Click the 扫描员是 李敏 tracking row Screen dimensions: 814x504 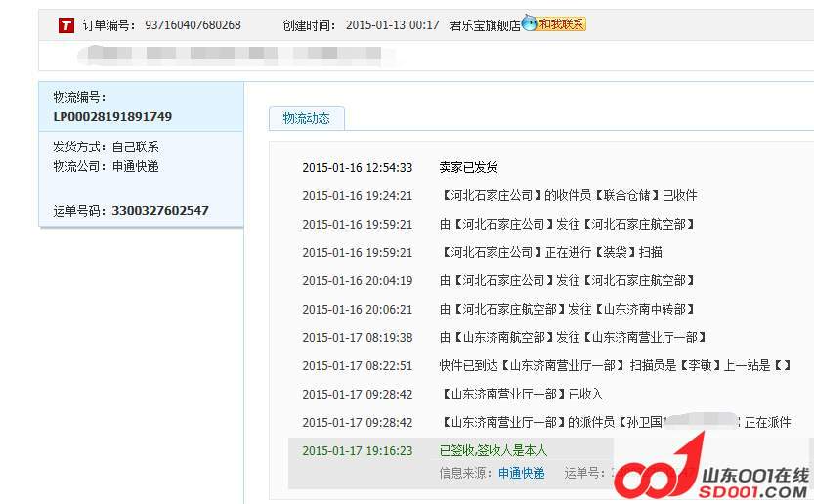click(x=616, y=365)
